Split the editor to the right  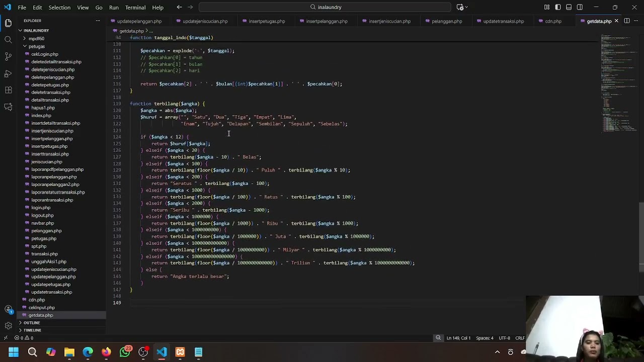[627, 21]
